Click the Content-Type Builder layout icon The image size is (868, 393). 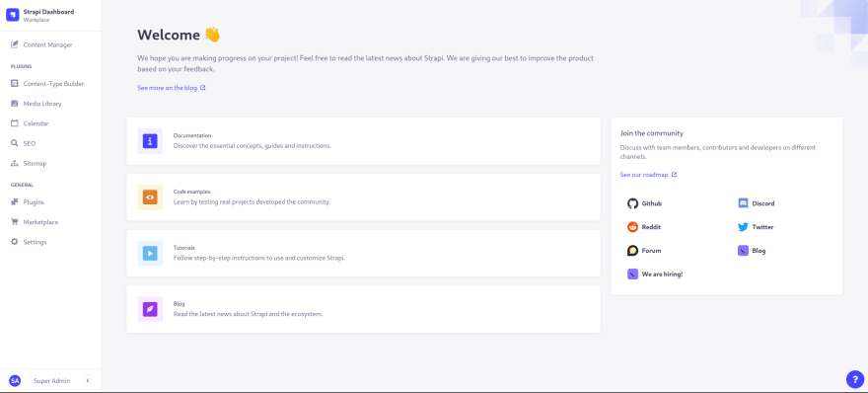coord(15,83)
